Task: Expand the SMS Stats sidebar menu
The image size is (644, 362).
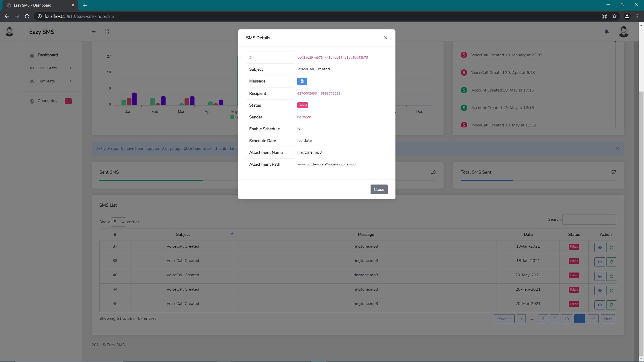Action: [x=47, y=68]
